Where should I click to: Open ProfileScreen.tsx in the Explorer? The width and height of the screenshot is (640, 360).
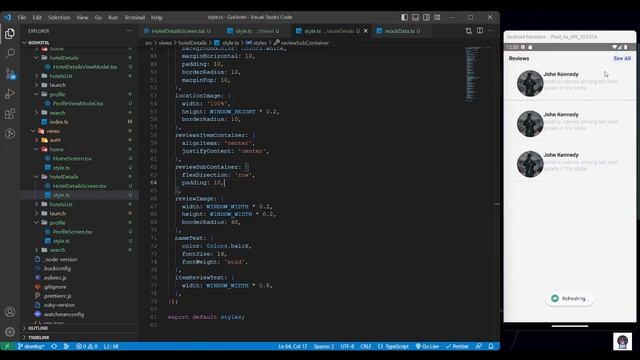coord(72,231)
